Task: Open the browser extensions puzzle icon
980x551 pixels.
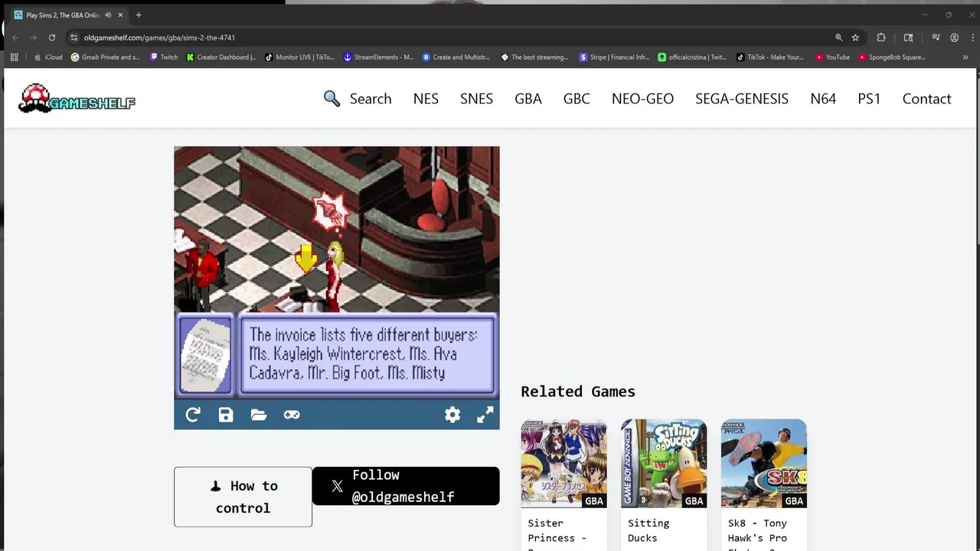Action: point(881,37)
